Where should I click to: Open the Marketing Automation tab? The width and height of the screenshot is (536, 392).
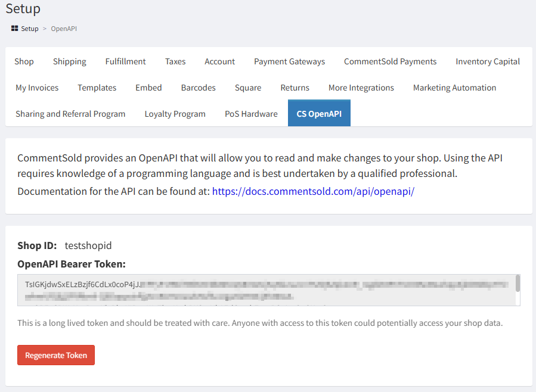coord(455,88)
